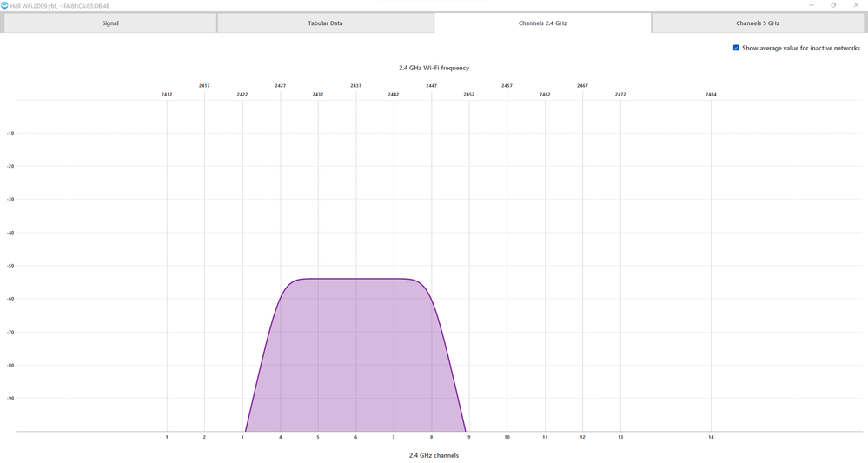Click channel 6 on the bottom axis
Screen dimensions: 868x463
click(355, 437)
